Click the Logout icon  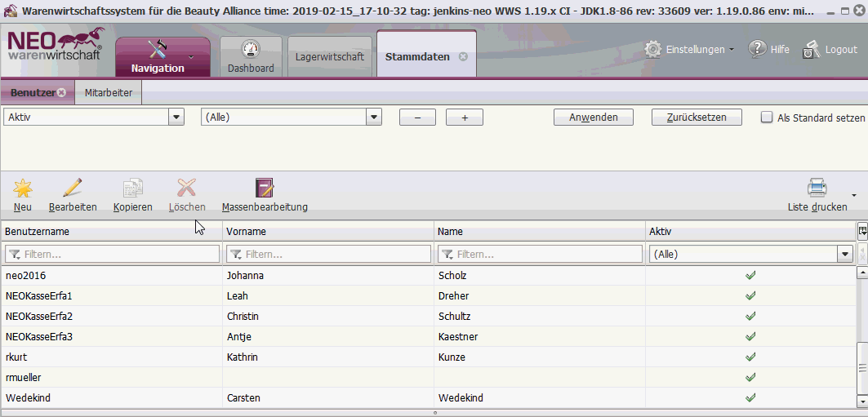[x=811, y=49]
